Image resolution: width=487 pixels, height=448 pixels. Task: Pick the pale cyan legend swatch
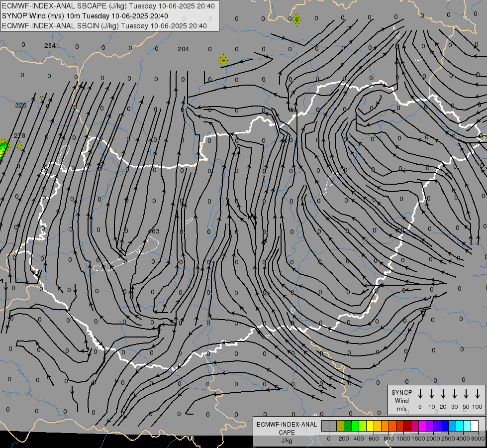point(467,426)
